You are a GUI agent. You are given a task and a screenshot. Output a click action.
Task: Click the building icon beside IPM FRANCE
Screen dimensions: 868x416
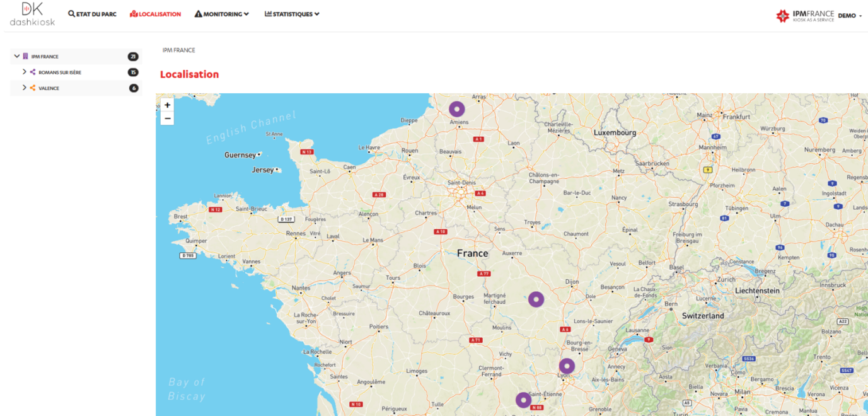pyautogui.click(x=26, y=55)
